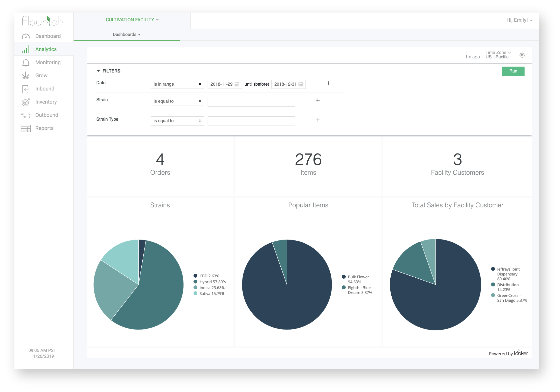Open the Dashboards dropdown tab
The image size is (560, 392).
point(127,34)
